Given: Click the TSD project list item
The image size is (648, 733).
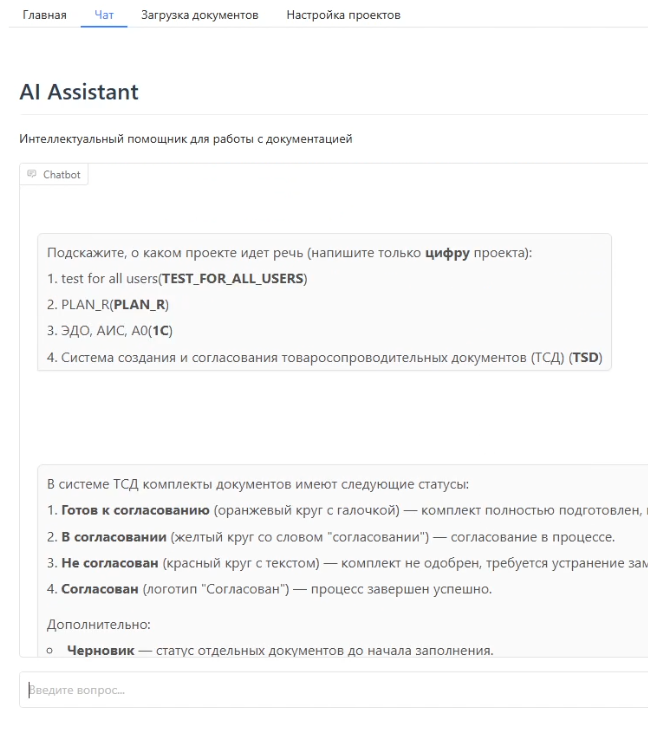Looking at the screenshot, I should click(x=324, y=358).
